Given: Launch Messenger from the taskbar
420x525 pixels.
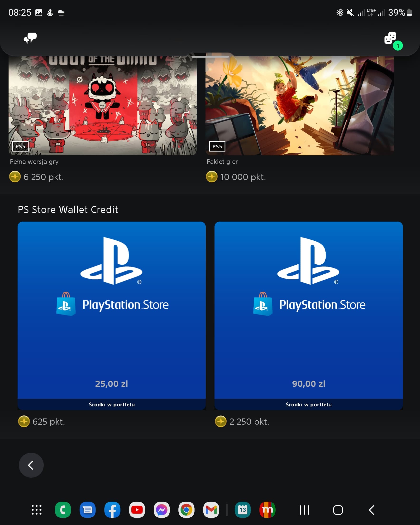Looking at the screenshot, I should [162, 510].
